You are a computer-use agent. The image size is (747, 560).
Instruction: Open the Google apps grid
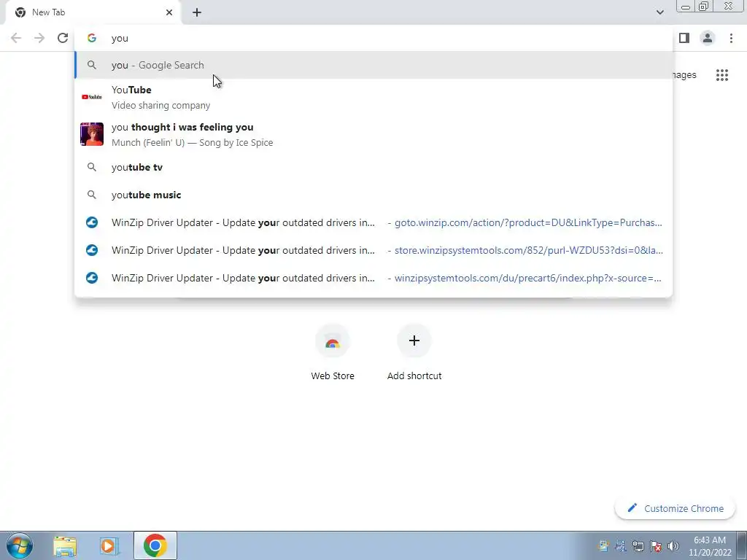pos(721,75)
